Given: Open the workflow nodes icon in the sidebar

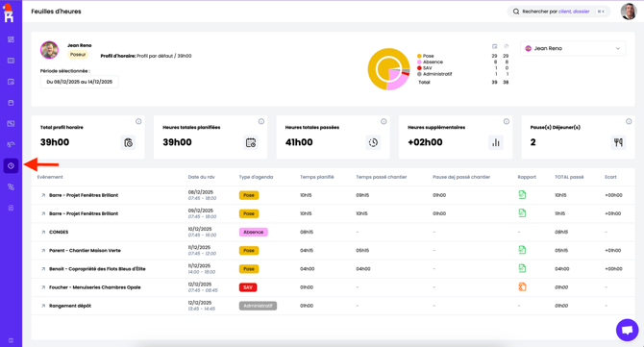Looking at the screenshot, I should point(12,186).
